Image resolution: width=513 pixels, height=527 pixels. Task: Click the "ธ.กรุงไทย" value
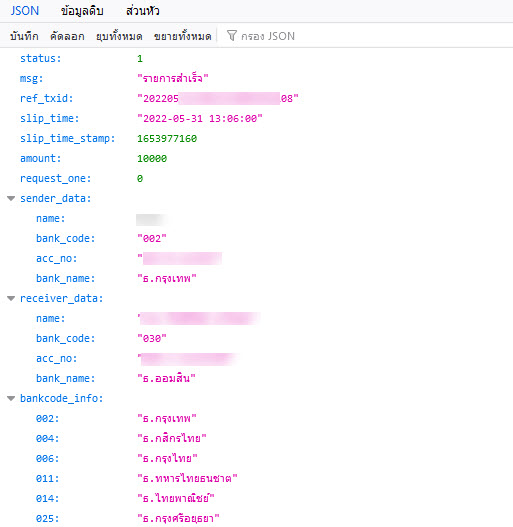167,458
